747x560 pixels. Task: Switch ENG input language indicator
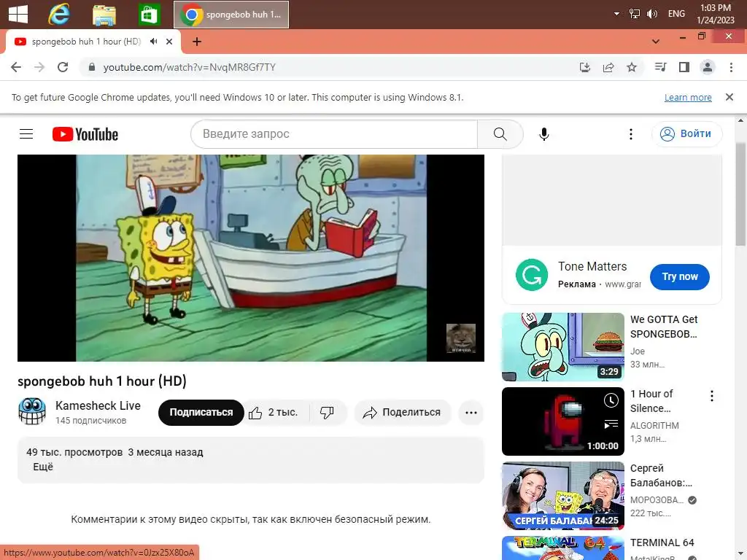pos(676,14)
